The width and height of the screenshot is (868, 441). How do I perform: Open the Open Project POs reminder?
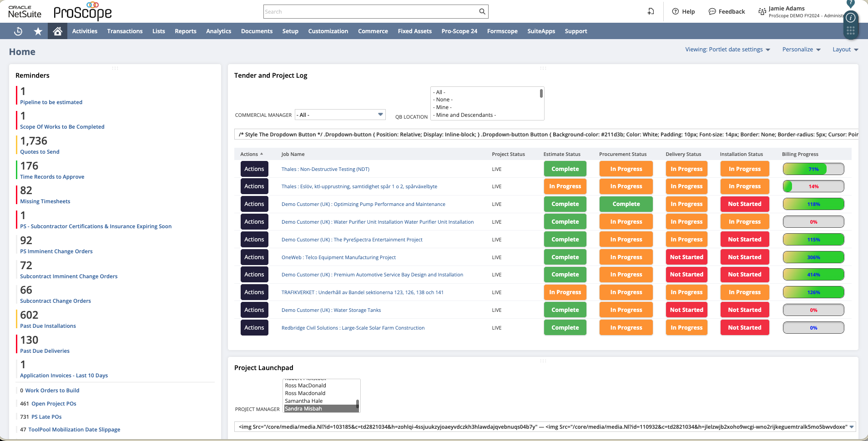(x=54, y=404)
